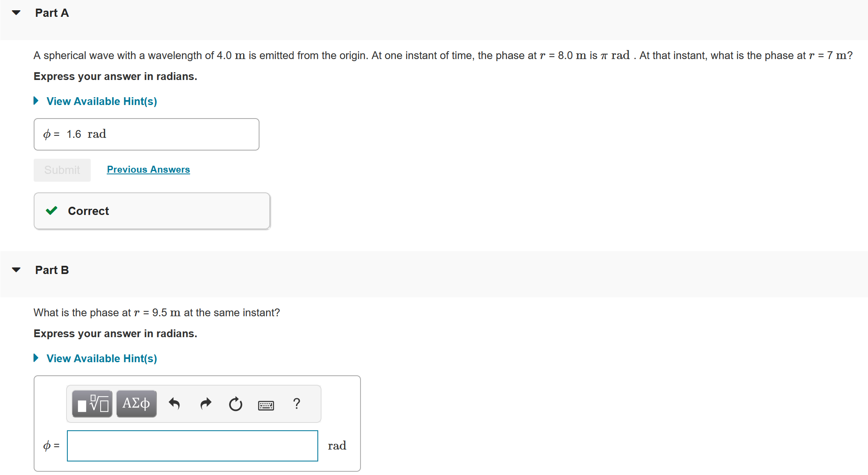868x475 pixels.
Task: Click the Correct confirmation box
Action: 152,210
